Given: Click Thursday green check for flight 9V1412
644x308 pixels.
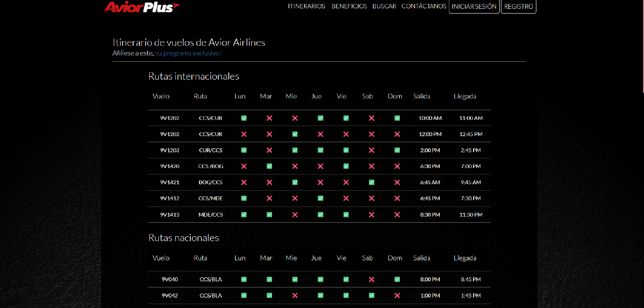Looking at the screenshot, I should (x=320, y=199).
